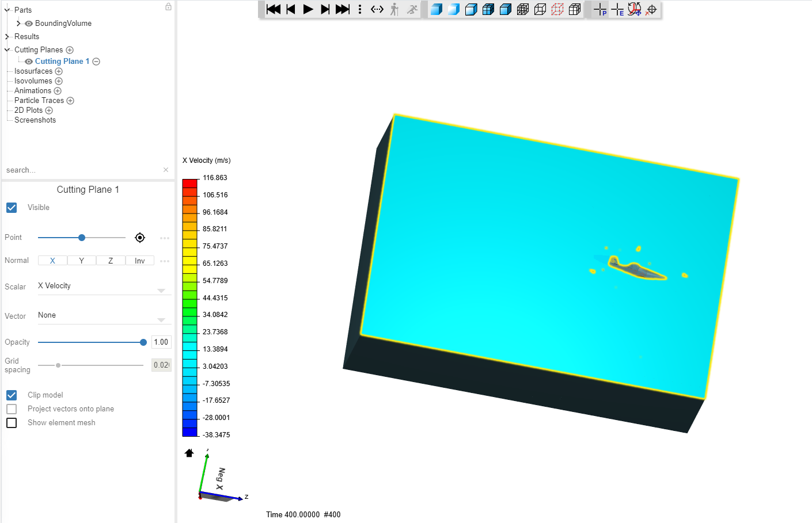
Task: Invert the plane normal with Inv
Action: point(140,261)
